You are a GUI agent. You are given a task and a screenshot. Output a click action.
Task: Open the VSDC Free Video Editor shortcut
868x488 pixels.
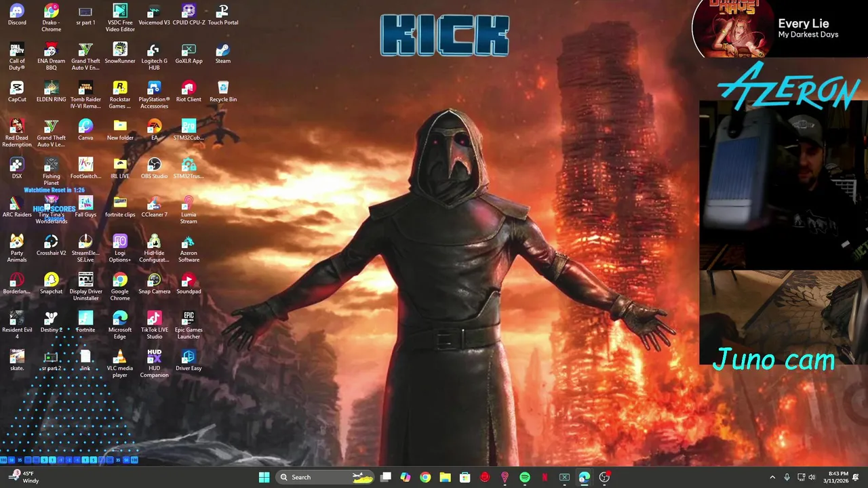pyautogui.click(x=120, y=18)
